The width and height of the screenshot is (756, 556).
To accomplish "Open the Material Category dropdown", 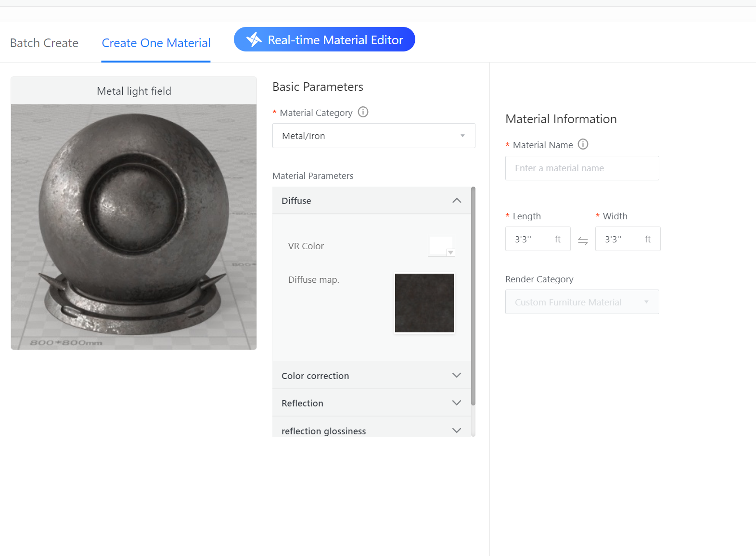I will click(373, 136).
